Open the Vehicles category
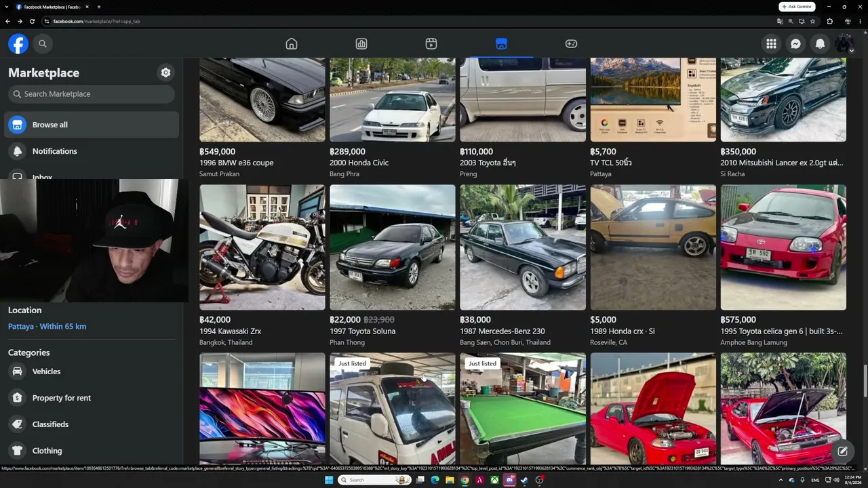Image resolution: width=868 pixels, height=488 pixels. coord(92,371)
